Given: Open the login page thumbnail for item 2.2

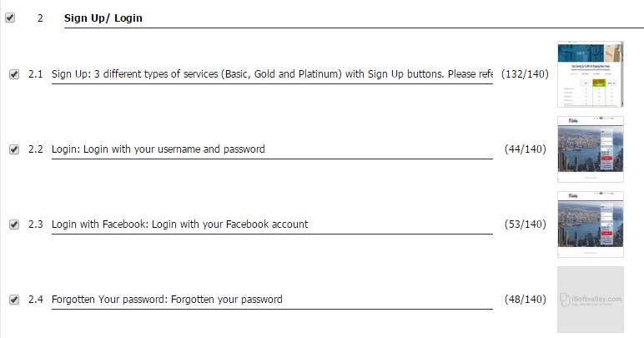Looking at the screenshot, I should tap(591, 149).
